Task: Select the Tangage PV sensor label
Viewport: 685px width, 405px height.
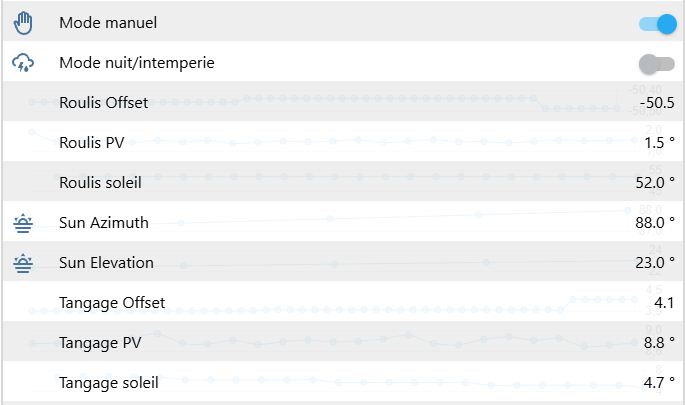Action: (x=100, y=343)
